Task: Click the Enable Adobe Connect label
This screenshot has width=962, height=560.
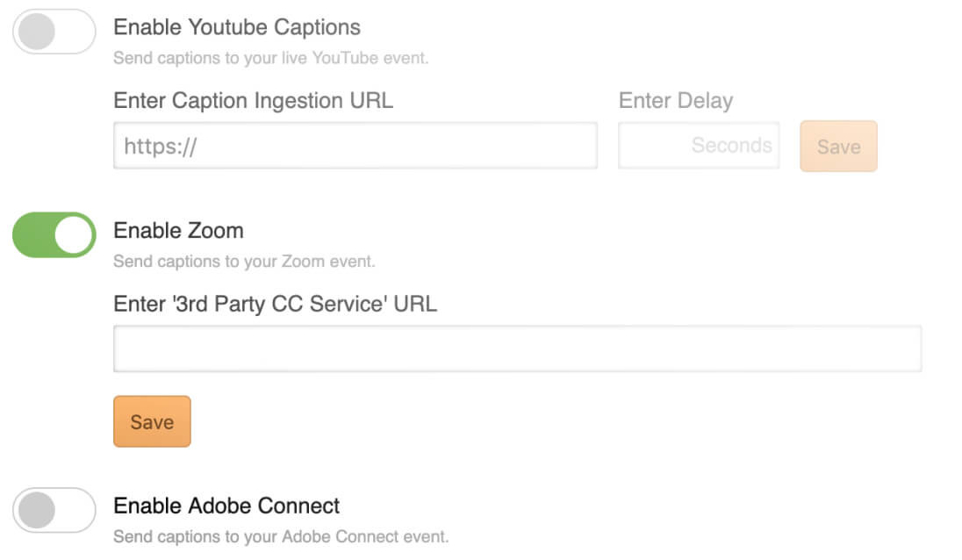Action: (226, 506)
